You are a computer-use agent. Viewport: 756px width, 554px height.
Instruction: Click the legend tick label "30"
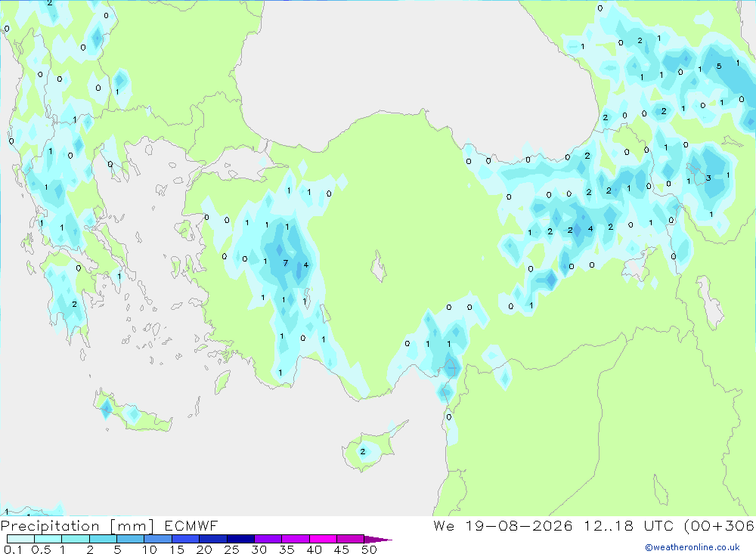[259, 549]
